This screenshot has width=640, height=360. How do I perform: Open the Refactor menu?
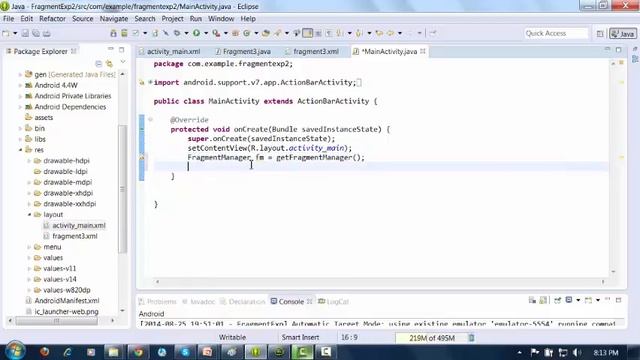(x=52, y=19)
